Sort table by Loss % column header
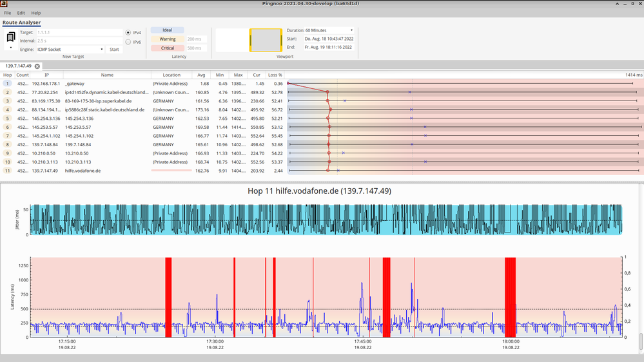The height and width of the screenshot is (362, 644). 275,75
